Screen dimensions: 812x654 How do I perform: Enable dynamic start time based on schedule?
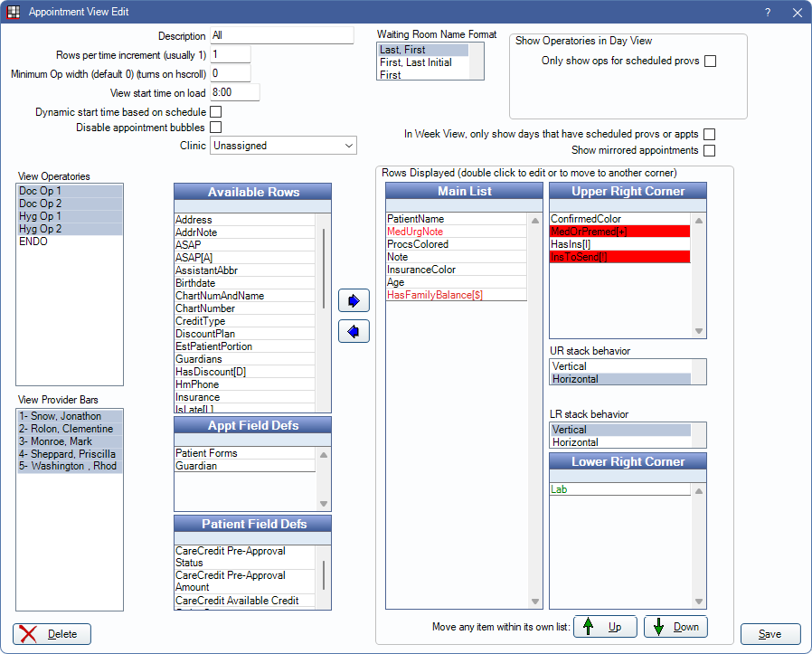(x=216, y=112)
